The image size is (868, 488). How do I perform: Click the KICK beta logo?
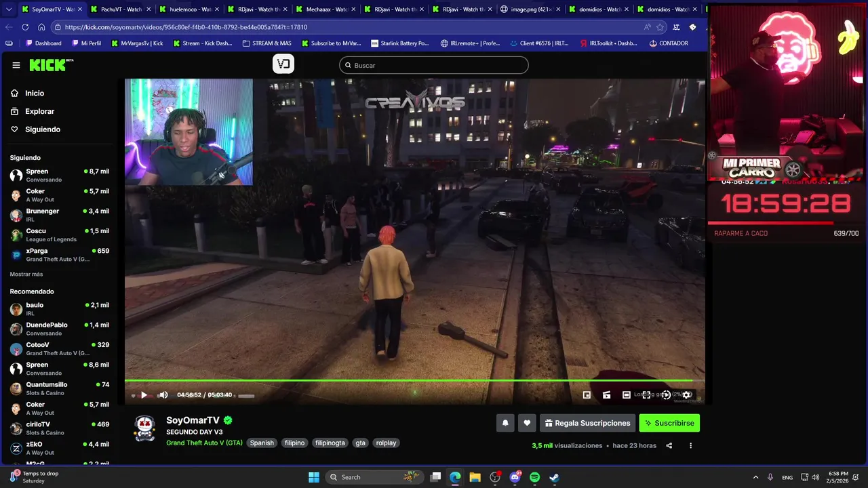click(51, 65)
